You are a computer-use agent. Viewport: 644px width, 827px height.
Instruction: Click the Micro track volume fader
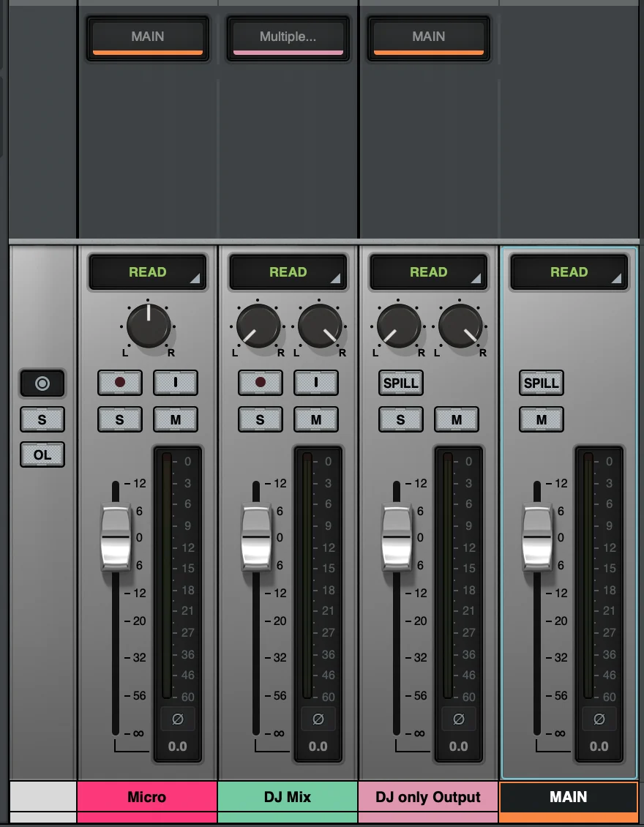[x=116, y=537]
